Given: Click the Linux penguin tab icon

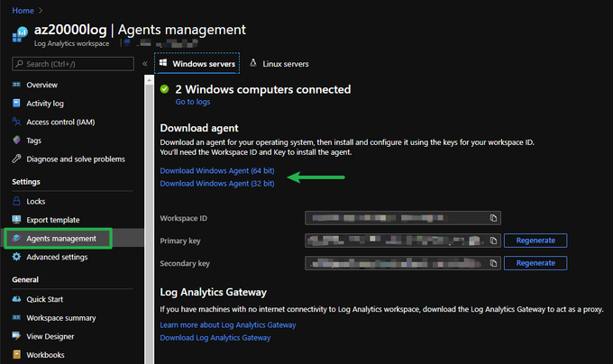Looking at the screenshot, I should pos(253,63).
